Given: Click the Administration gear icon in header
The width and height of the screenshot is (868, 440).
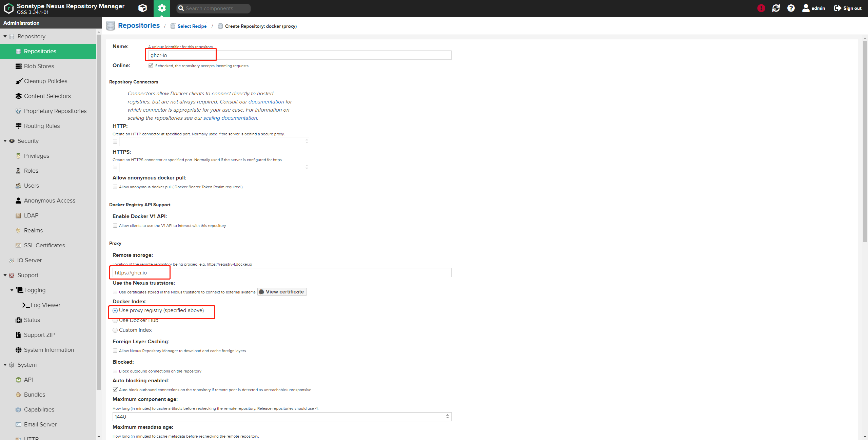Looking at the screenshot, I should [162, 8].
